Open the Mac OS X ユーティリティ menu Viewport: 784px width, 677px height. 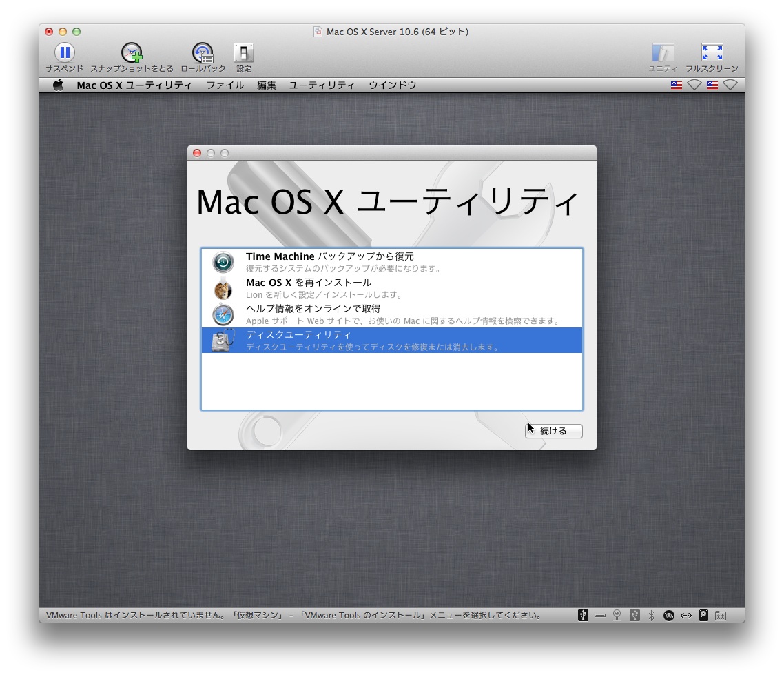click(x=134, y=85)
